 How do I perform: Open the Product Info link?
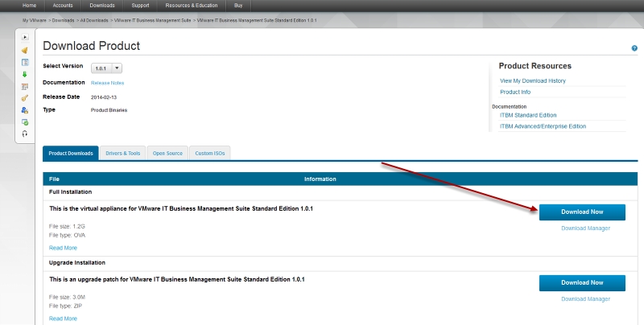click(515, 92)
